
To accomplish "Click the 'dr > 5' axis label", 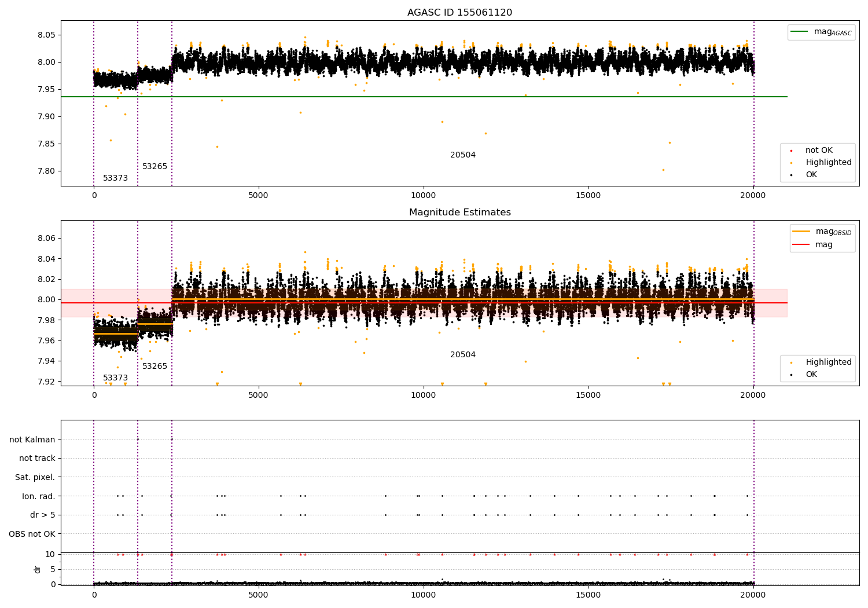I will 43,515.
